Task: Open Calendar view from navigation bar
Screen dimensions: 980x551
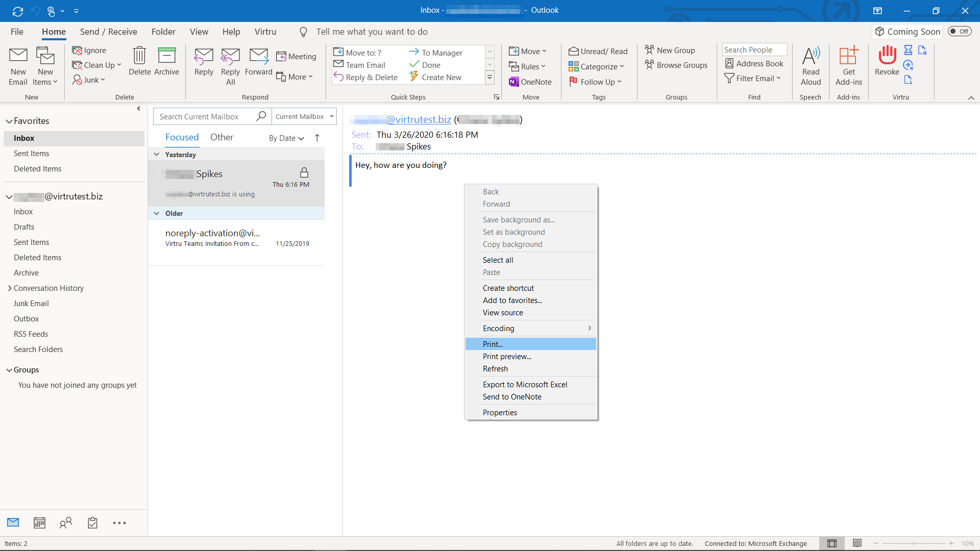Action: coord(39,523)
